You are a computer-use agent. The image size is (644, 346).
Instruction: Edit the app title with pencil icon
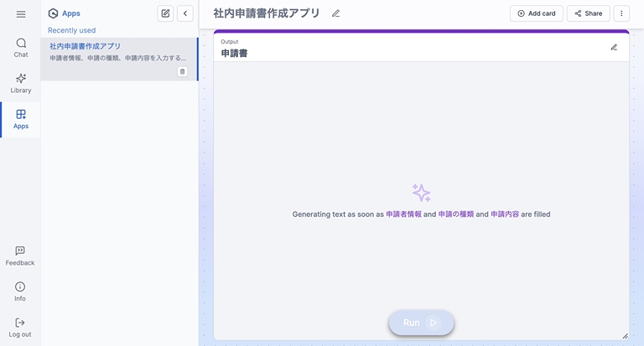tap(336, 13)
